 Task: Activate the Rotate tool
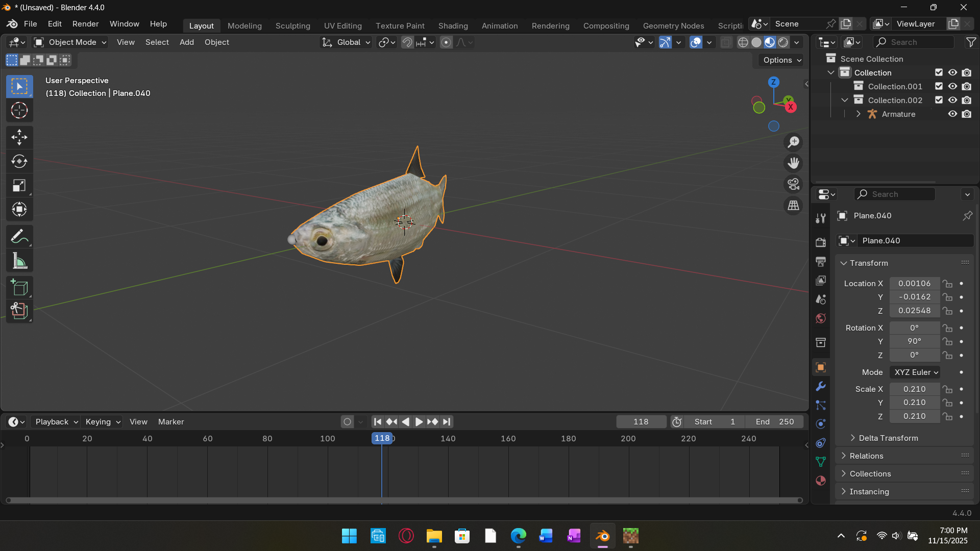tap(19, 161)
